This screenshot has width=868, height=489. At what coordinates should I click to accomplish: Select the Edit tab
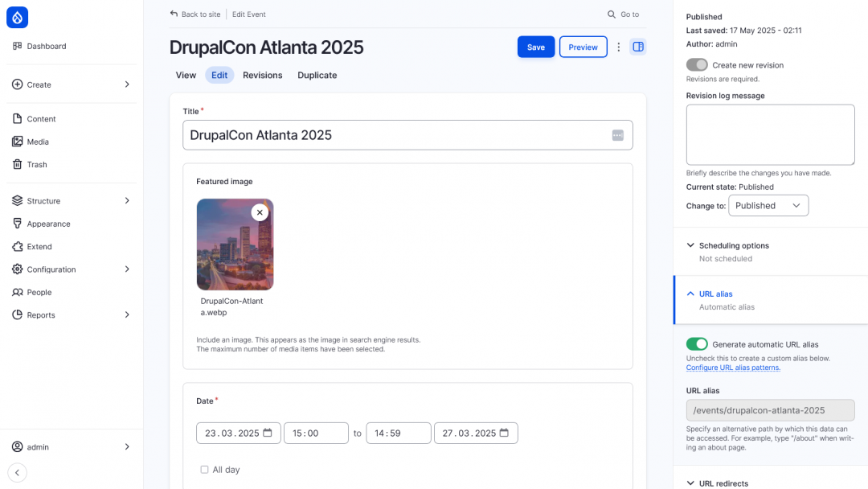coord(219,75)
